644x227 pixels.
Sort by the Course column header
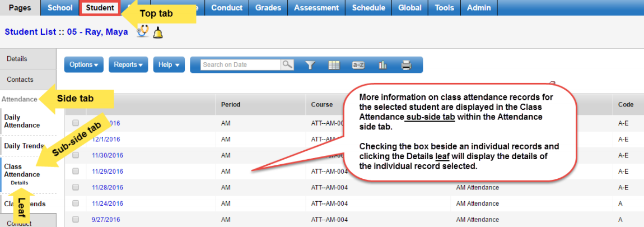321,104
